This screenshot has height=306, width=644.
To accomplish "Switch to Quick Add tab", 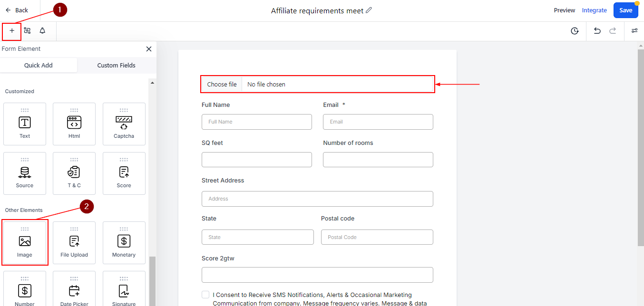I will coord(39,66).
